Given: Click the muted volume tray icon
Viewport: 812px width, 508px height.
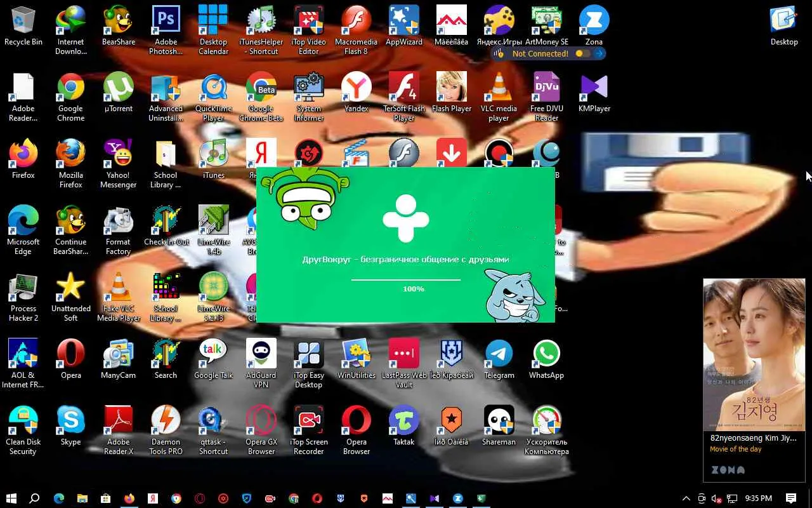Looking at the screenshot, I should [717, 498].
